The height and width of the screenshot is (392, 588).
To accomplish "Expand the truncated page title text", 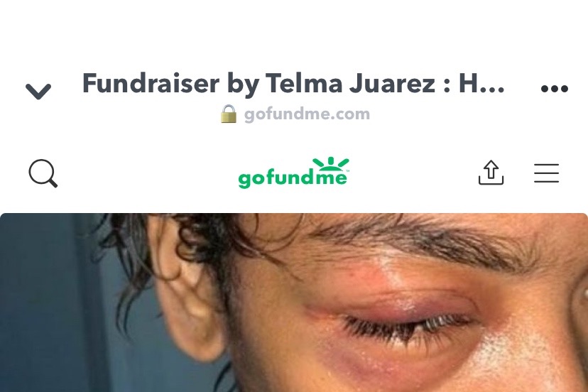I will [x=293, y=83].
